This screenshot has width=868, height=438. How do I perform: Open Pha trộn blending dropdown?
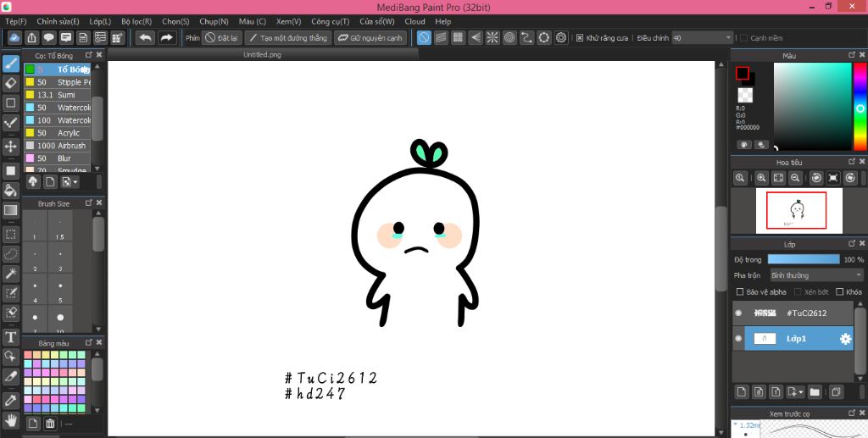point(816,274)
